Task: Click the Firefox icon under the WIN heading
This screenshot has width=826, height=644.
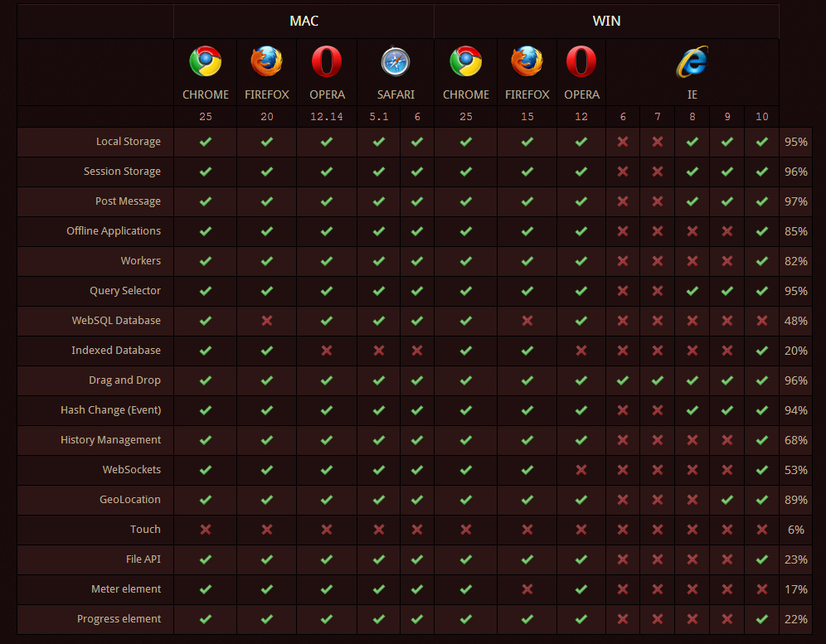Action: [x=527, y=61]
